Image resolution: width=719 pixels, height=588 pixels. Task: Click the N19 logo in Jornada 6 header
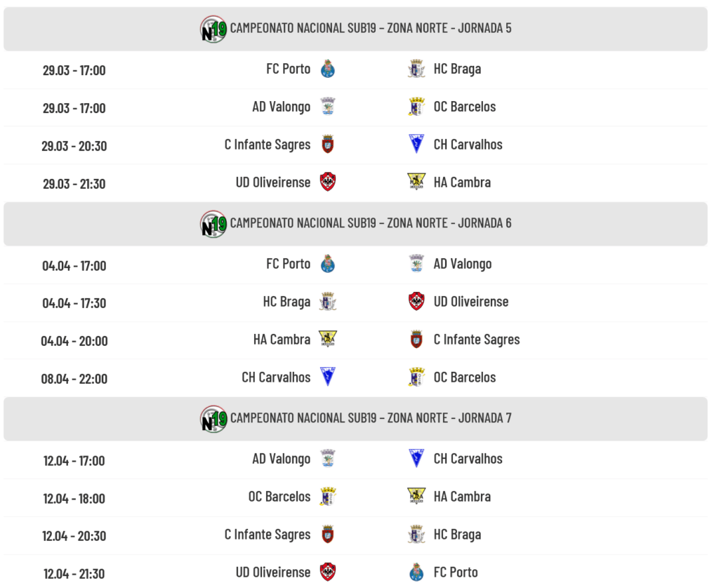click(213, 224)
